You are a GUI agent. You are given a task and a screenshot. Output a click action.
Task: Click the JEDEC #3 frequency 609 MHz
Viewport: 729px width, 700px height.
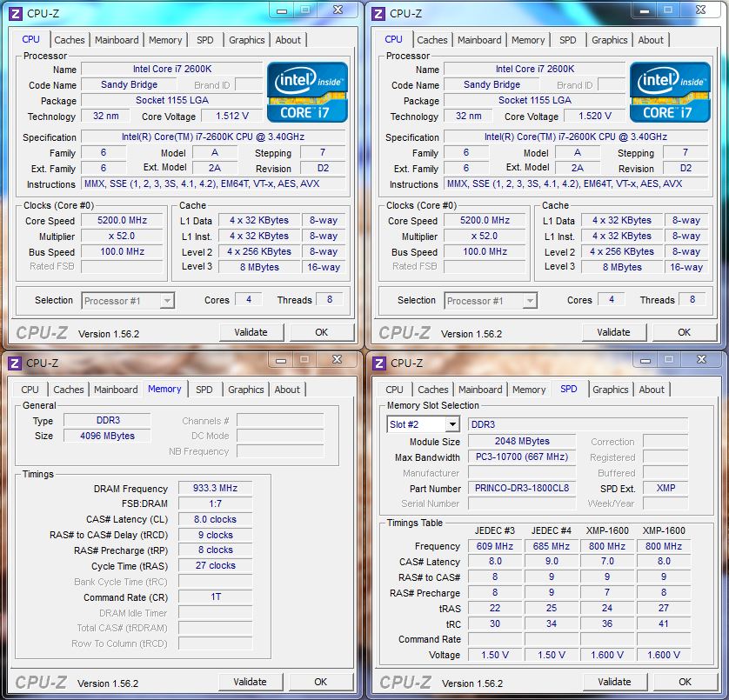(x=495, y=546)
